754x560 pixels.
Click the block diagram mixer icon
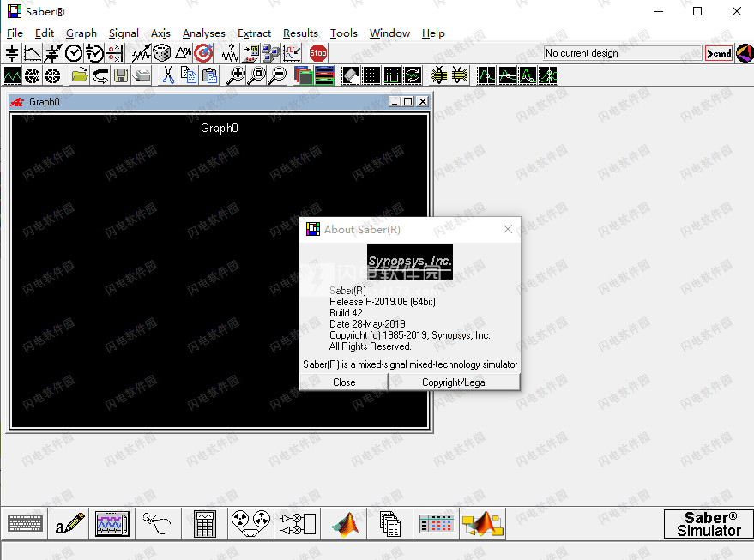pyautogui.click(x=298, y=523)
